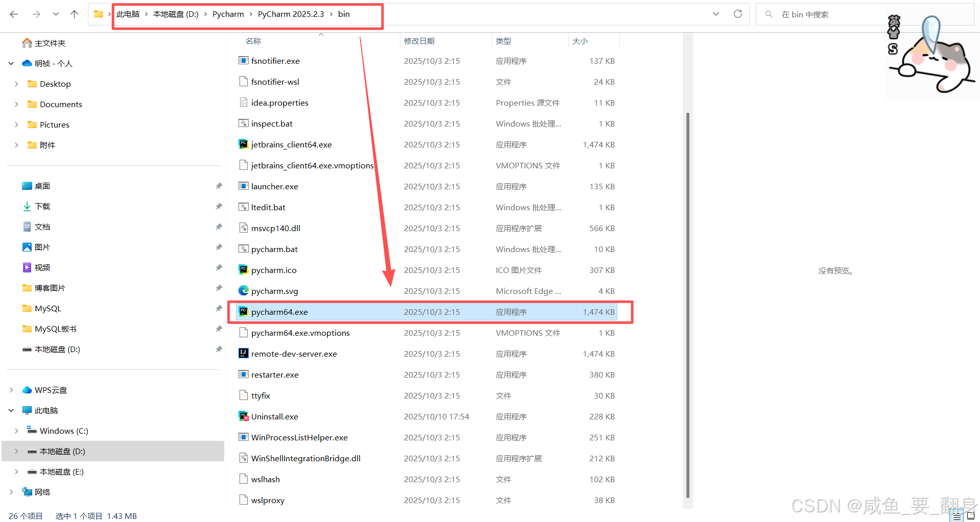980x522 pixels.
Task: Expand the 附件 folder node
Action: [16, 145]
